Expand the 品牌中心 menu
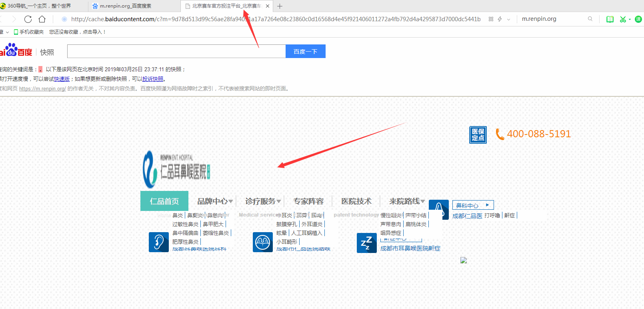This screenshot has height=309, width=644. [215, 201]
